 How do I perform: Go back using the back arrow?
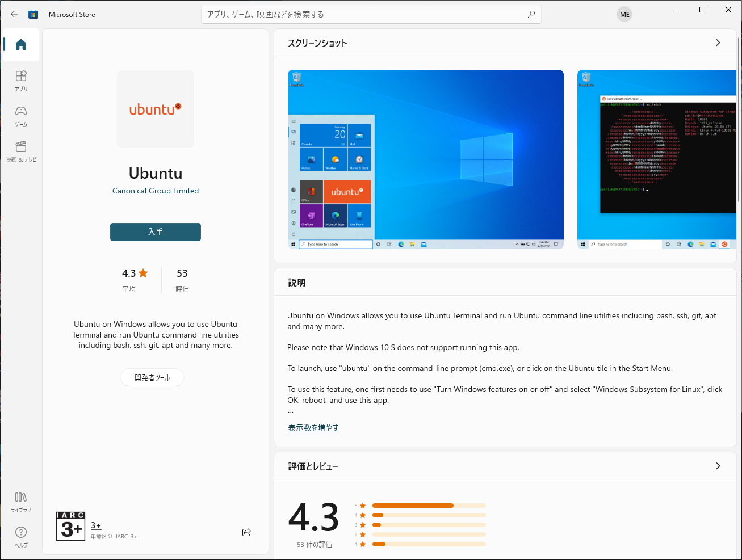point(14,14)
